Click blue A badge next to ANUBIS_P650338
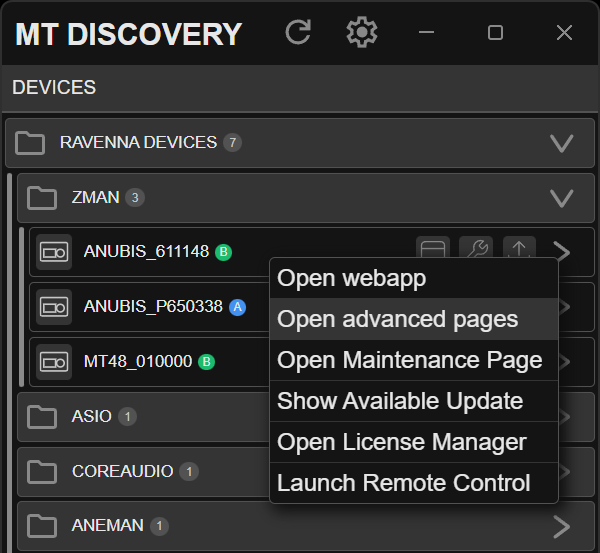This screenshot has height=553, width=600. click(238, 307)
